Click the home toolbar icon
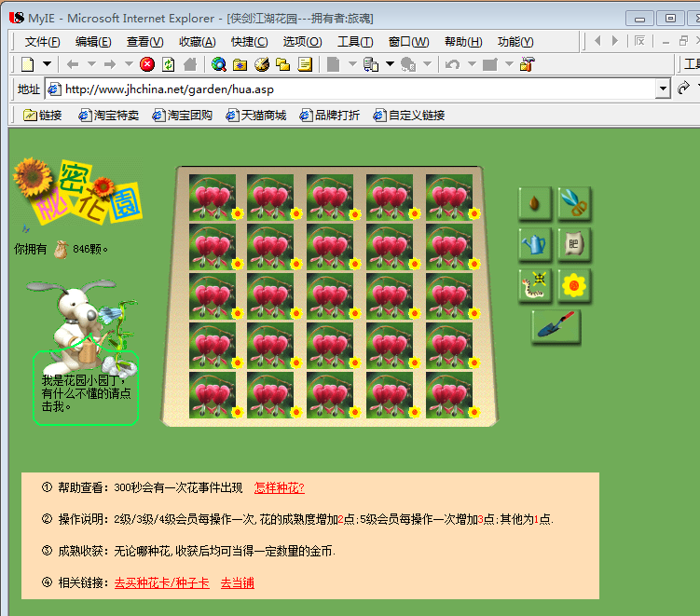 (x=190, y=64)
